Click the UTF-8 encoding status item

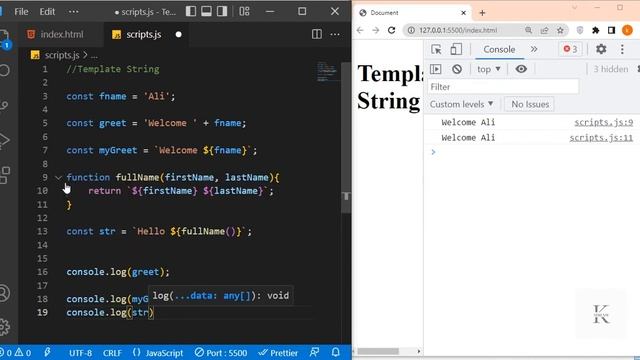point(80,353)
